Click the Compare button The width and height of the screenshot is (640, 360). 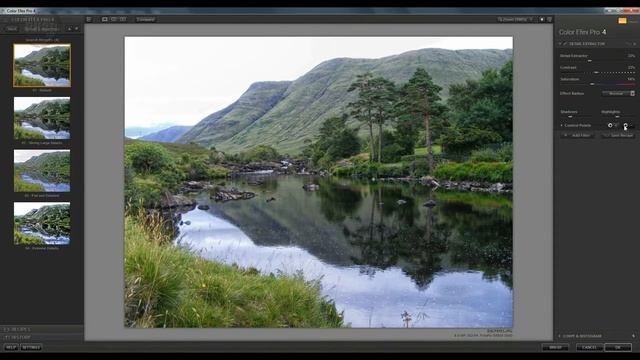pyautogui.click(x=146, y=19)
